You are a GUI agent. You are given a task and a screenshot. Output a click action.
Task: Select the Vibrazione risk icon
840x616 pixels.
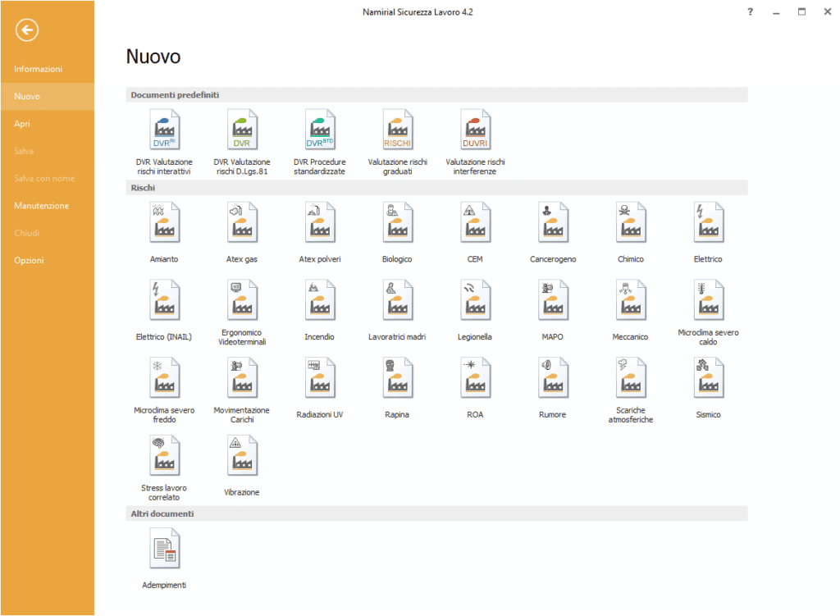[x=242, y=455]
